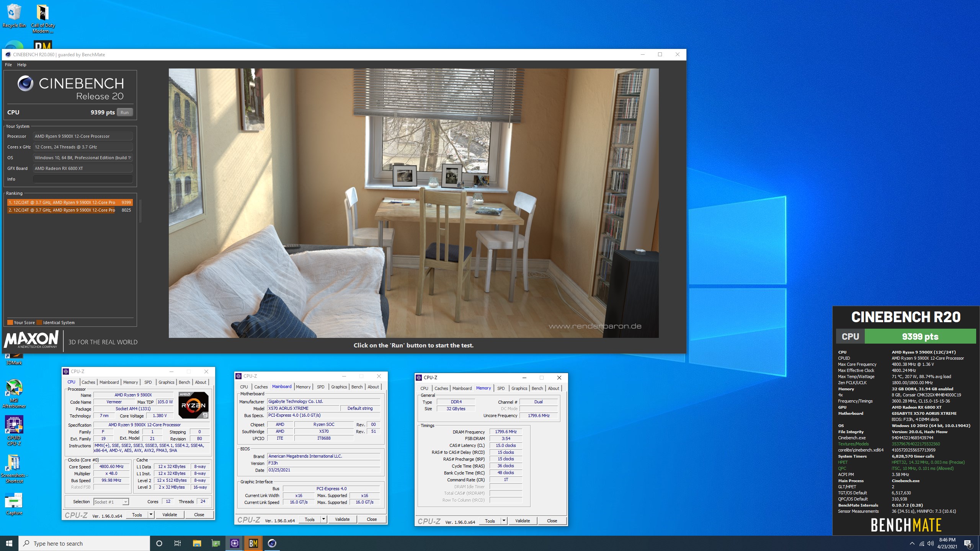
Task: Open the Recycle Bin desktop icon
Action: coord(14,16)
